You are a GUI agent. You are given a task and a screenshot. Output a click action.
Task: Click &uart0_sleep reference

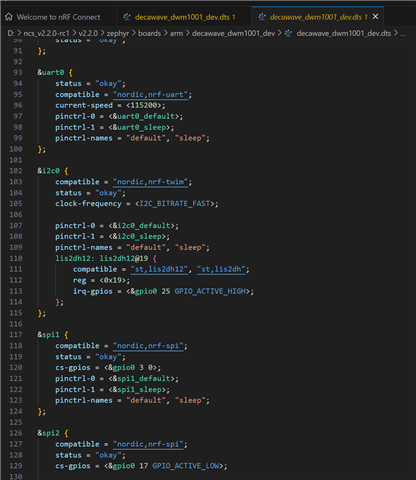139,127
